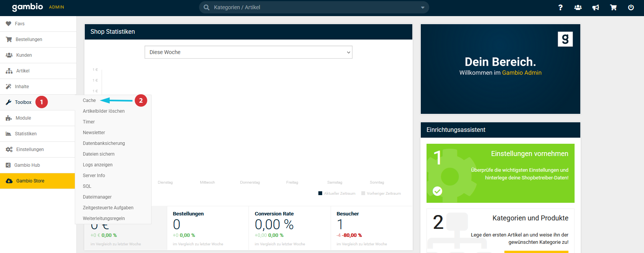Expand the Diese Woche period dropdown

tap(248, 52)
